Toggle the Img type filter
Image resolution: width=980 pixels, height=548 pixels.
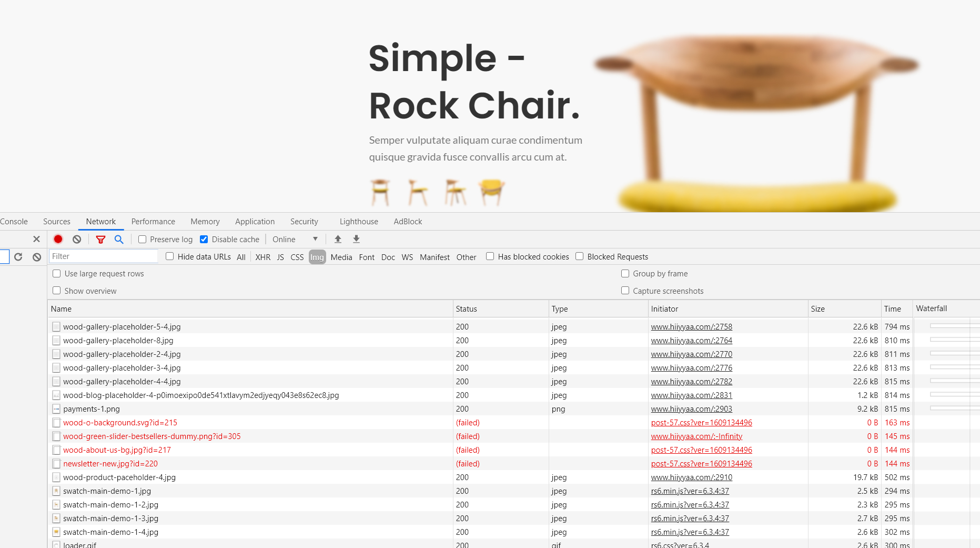[x=317, y=257]
